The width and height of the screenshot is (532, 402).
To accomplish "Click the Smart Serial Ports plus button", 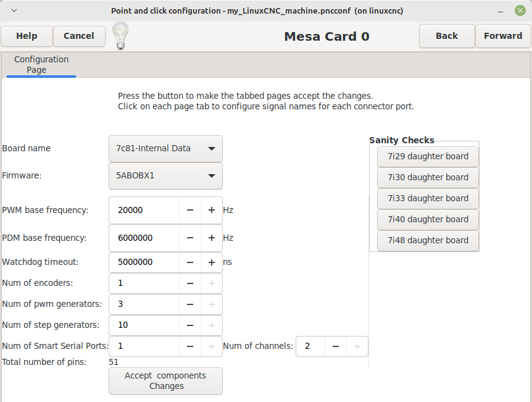I will [x=211, y=346].
